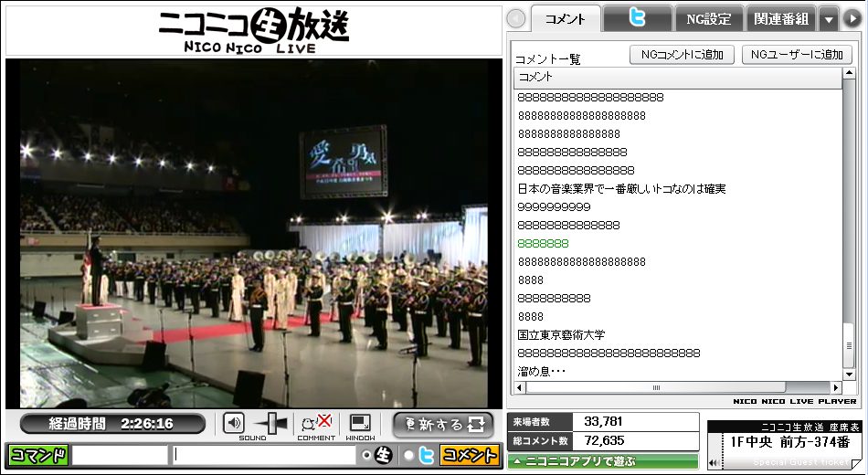
Task: Click the rewind arrows on the seat ticket
Action: coord(715,462)
